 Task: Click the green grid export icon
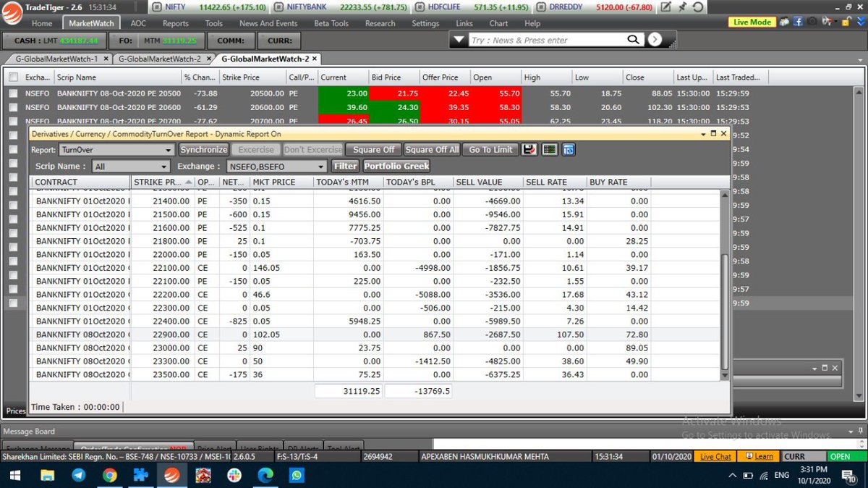click(x=549, y=150)
